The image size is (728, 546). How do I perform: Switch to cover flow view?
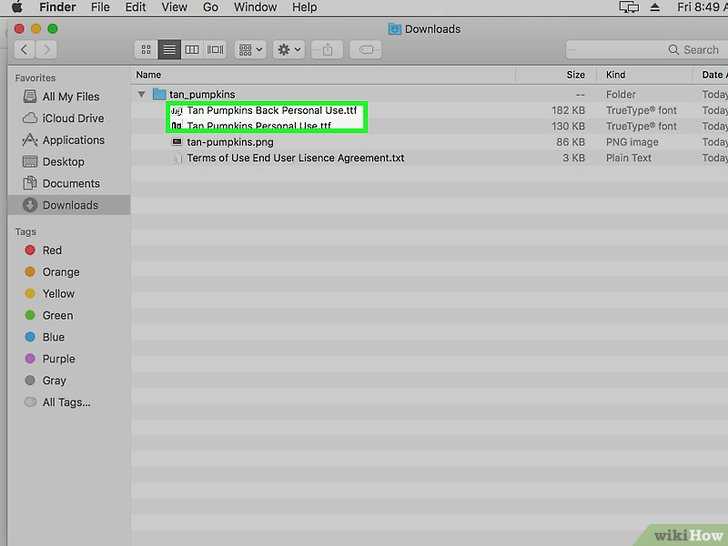click(x=215, y=49)
